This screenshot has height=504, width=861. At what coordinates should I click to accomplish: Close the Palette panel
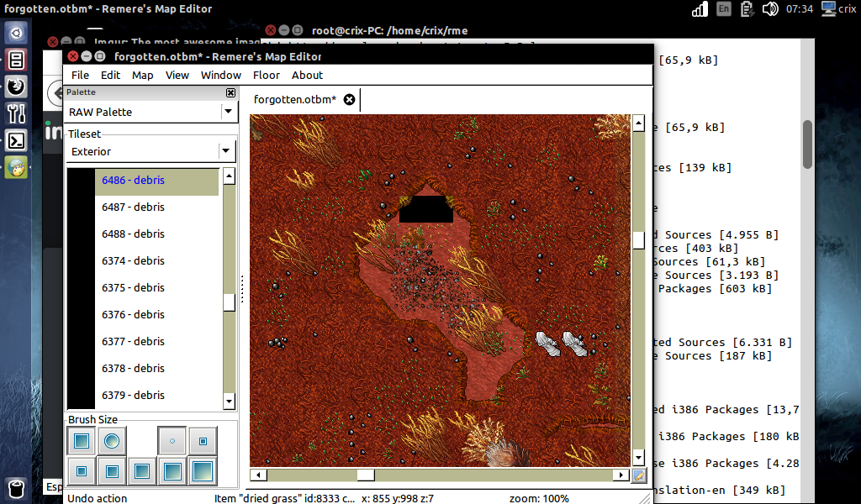(230, 92)
